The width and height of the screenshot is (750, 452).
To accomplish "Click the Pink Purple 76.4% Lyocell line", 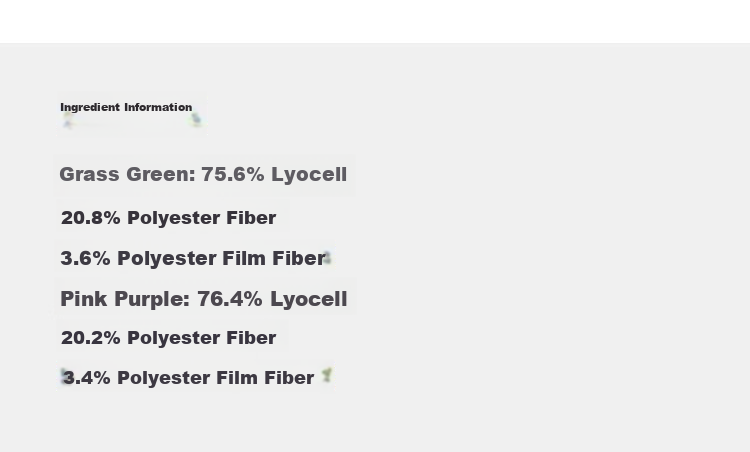I will pyautogui.click(x=203, y=299).
